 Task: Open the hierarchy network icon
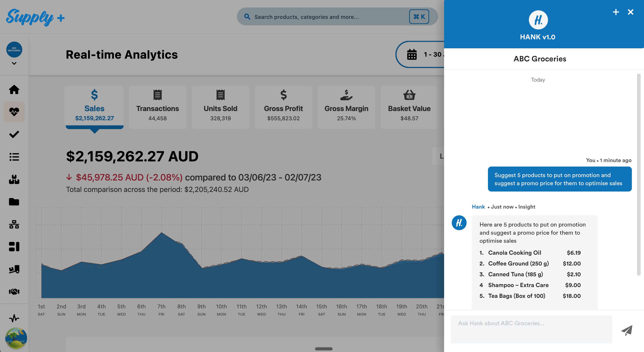[14, 224]
